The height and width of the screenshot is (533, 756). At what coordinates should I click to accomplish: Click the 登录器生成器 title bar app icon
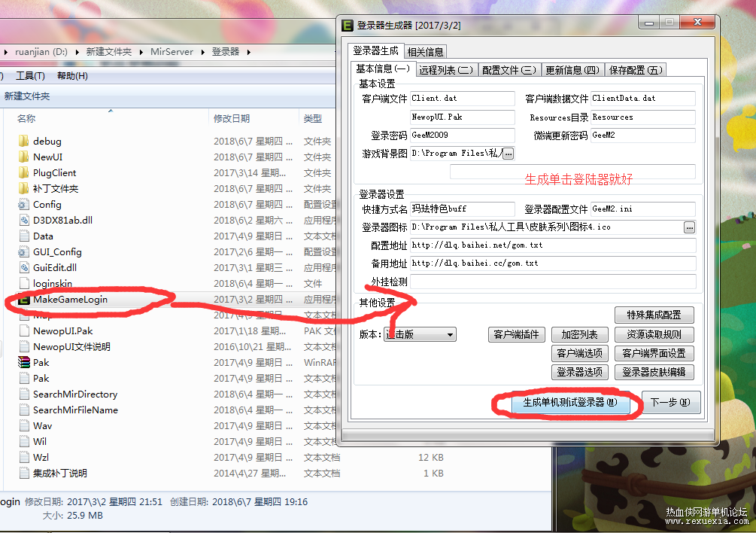347,25
